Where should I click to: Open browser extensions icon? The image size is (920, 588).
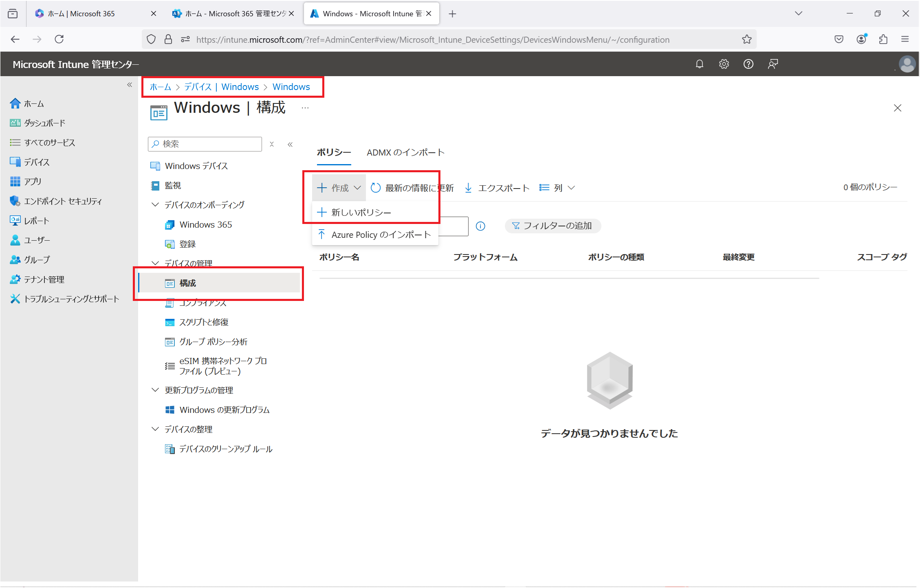tap(883, 39)
